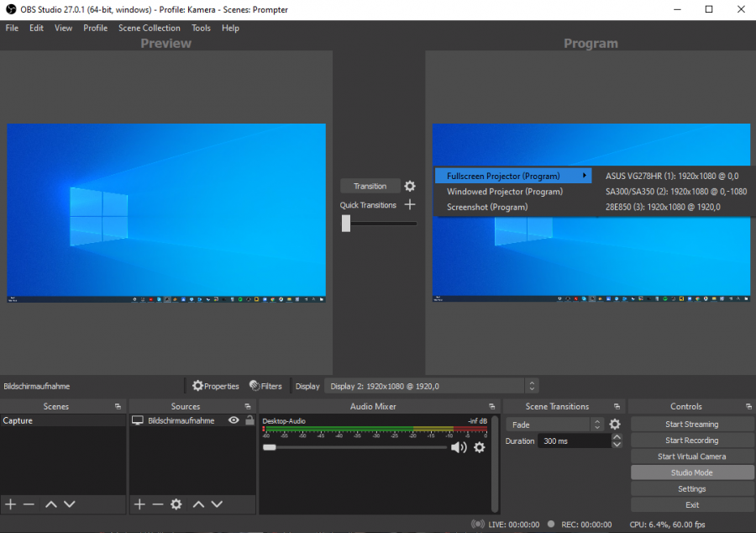The height and width of the screenshot is (533, 756).
Task: Open the View menu
Action: point(63,28)
